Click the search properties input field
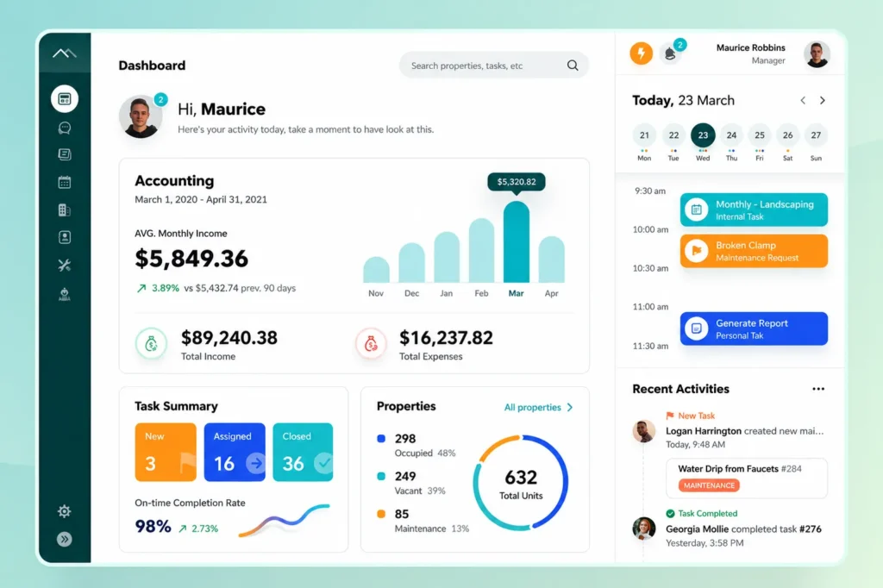 pos(494,66)
